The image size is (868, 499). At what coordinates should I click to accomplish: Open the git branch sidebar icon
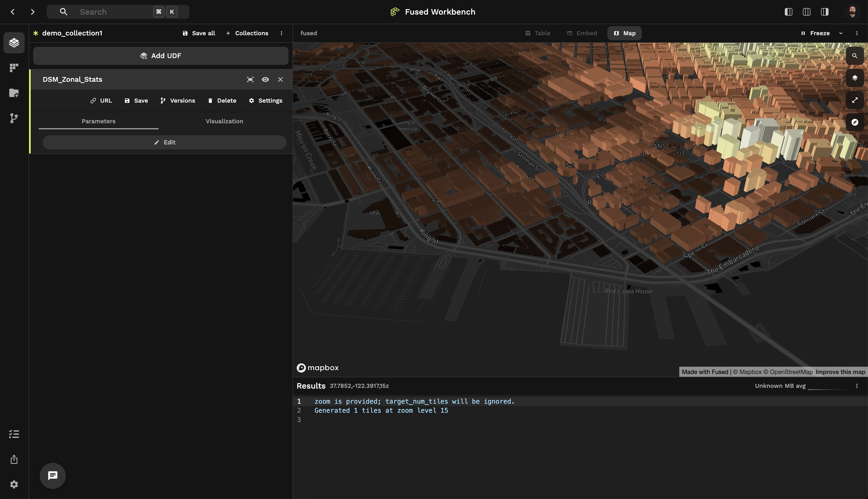tap(14, 118)
